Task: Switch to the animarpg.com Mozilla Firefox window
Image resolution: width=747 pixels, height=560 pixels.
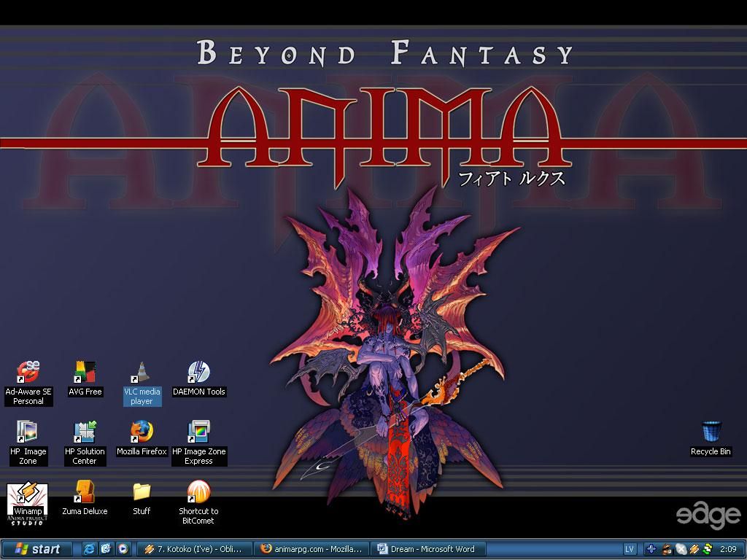Action: point(311,549)
